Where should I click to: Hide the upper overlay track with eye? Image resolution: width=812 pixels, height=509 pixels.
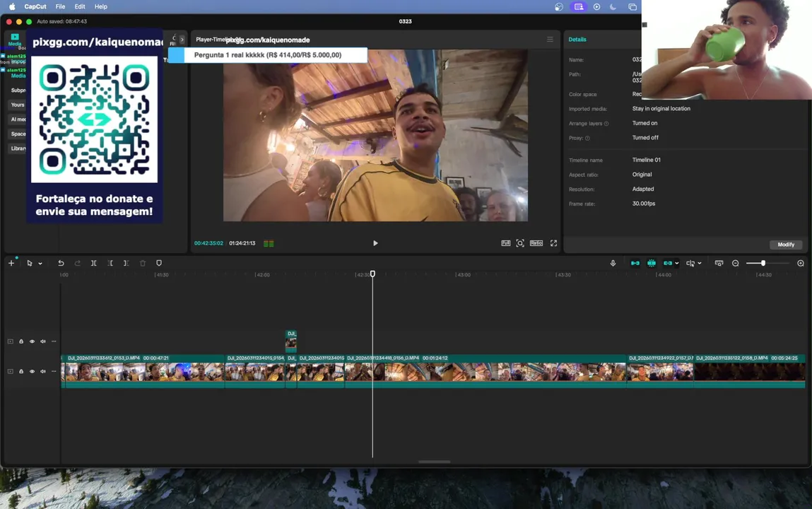[x=32, y=341]
